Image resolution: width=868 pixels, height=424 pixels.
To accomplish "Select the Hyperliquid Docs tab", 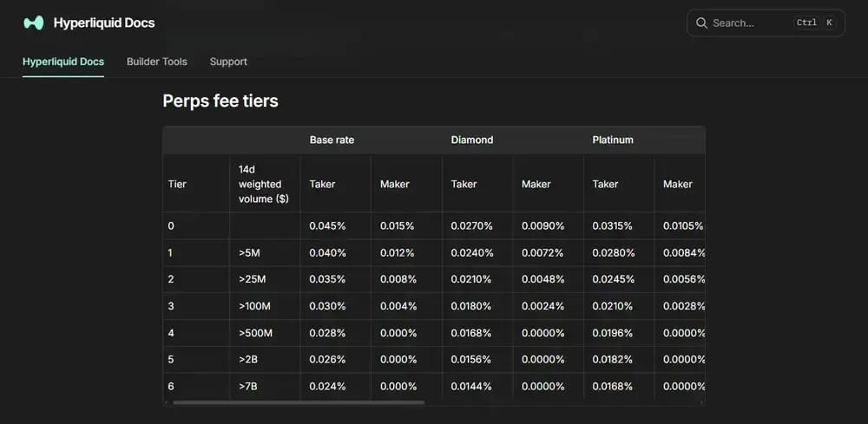I will tap(63, 62).
